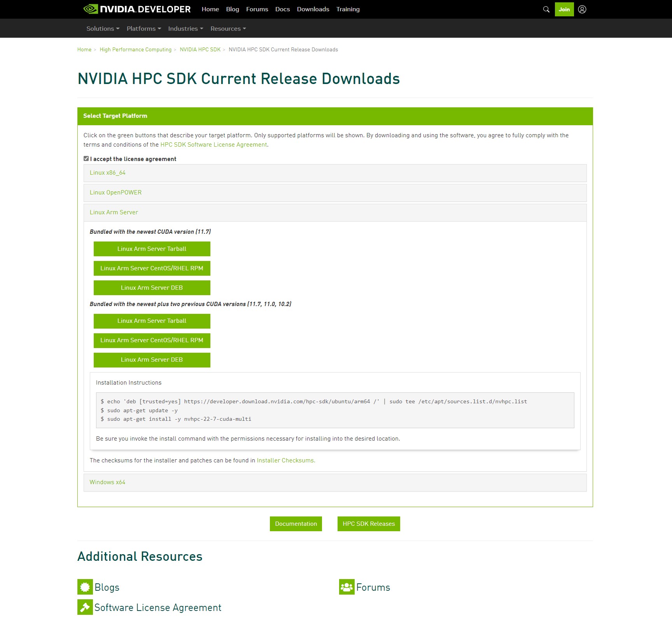Expand the Windows x64 platform section

[335, 483]
